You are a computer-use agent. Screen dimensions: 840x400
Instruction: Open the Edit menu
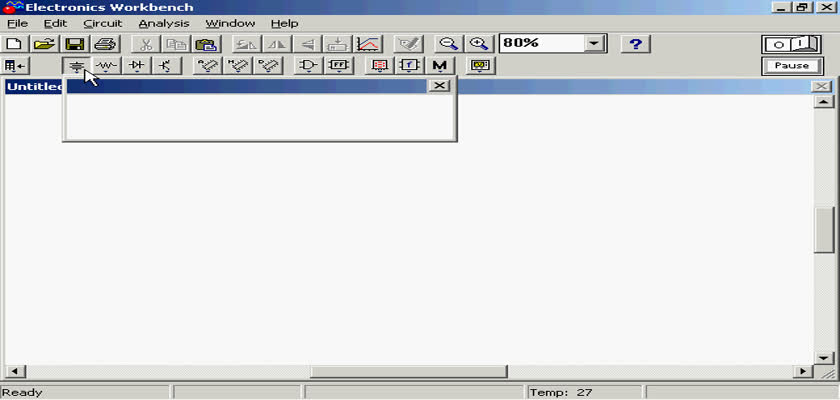[x=55, y=24]
